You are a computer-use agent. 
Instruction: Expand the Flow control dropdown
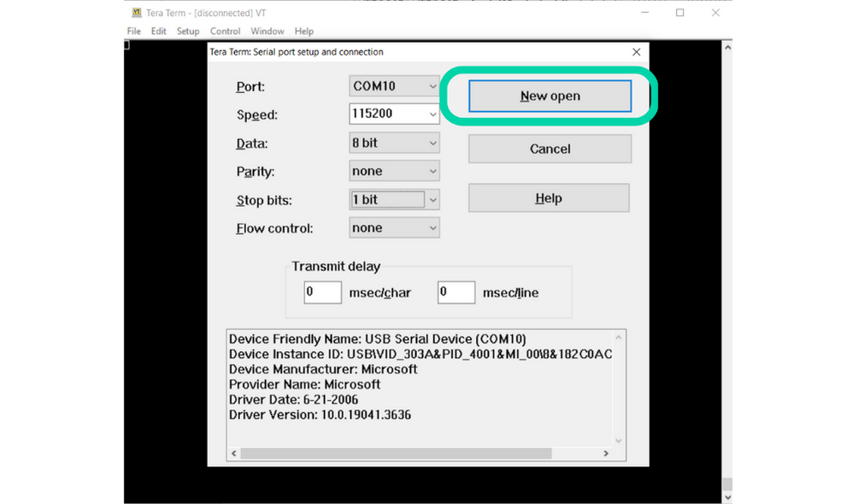pyautogui.click(x=394, y=228)
